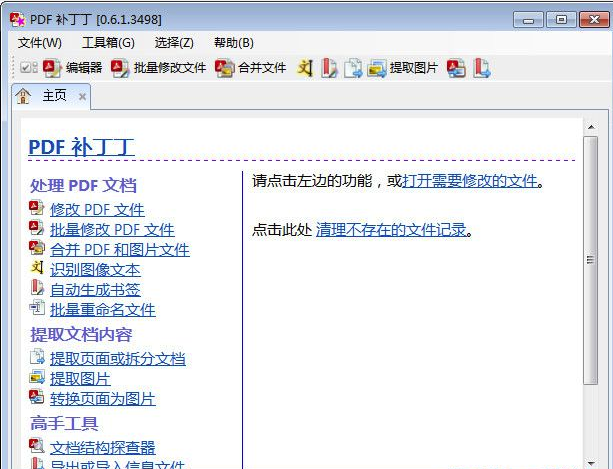
Task: Click the extract pages toolbar icon
Action: click(353, 68)
